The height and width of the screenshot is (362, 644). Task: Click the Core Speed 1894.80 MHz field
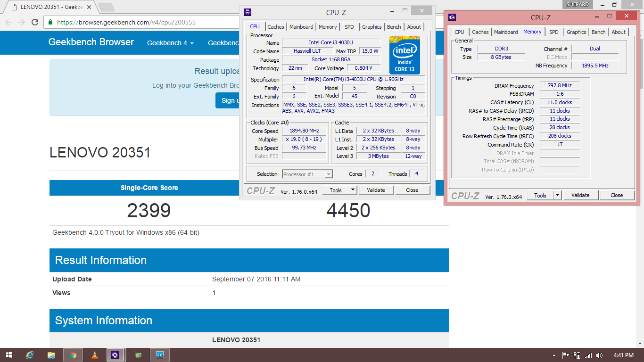304,131
